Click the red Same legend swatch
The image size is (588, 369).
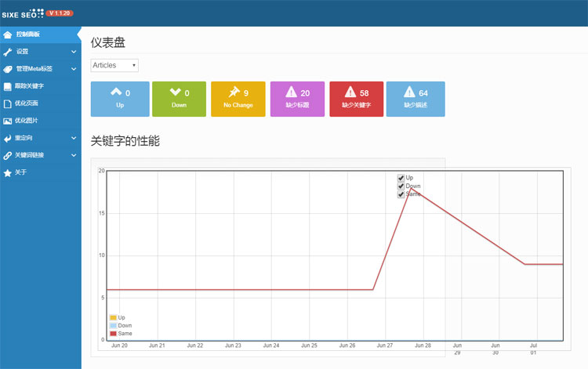click(113, 334)
